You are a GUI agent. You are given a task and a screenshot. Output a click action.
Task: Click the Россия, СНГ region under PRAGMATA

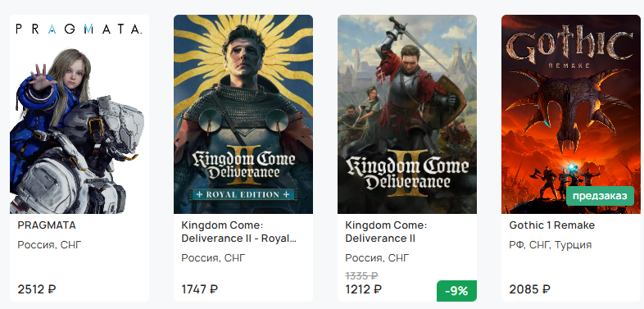50,245
